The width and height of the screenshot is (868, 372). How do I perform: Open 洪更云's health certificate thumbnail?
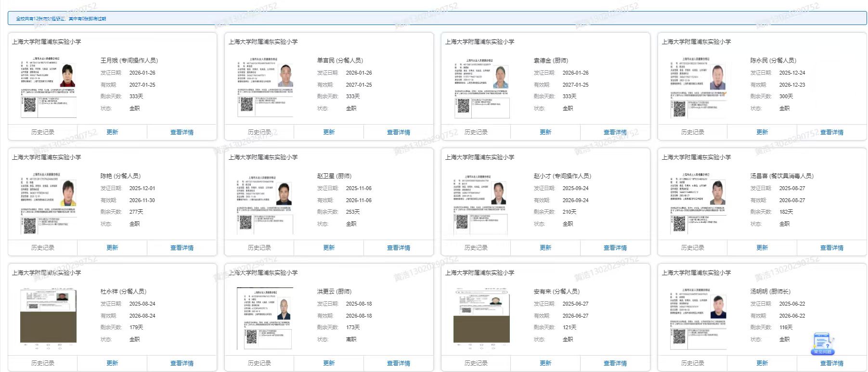click(265, 319)
